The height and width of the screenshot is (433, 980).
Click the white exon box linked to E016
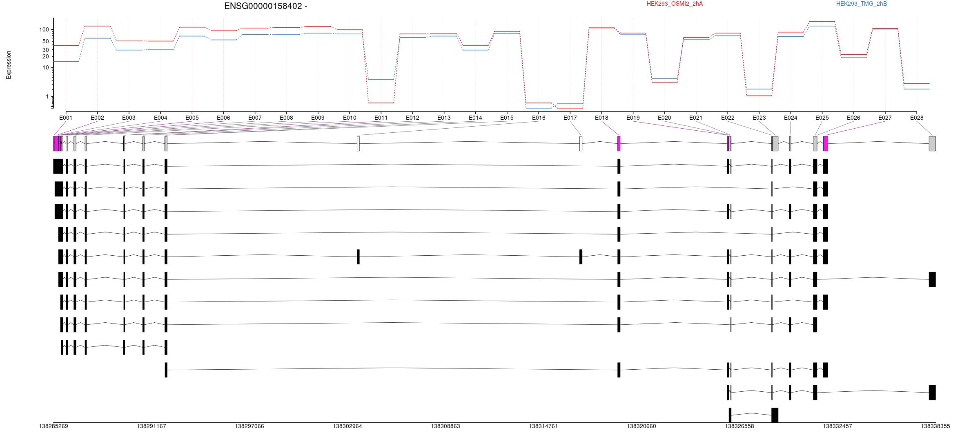359,143
